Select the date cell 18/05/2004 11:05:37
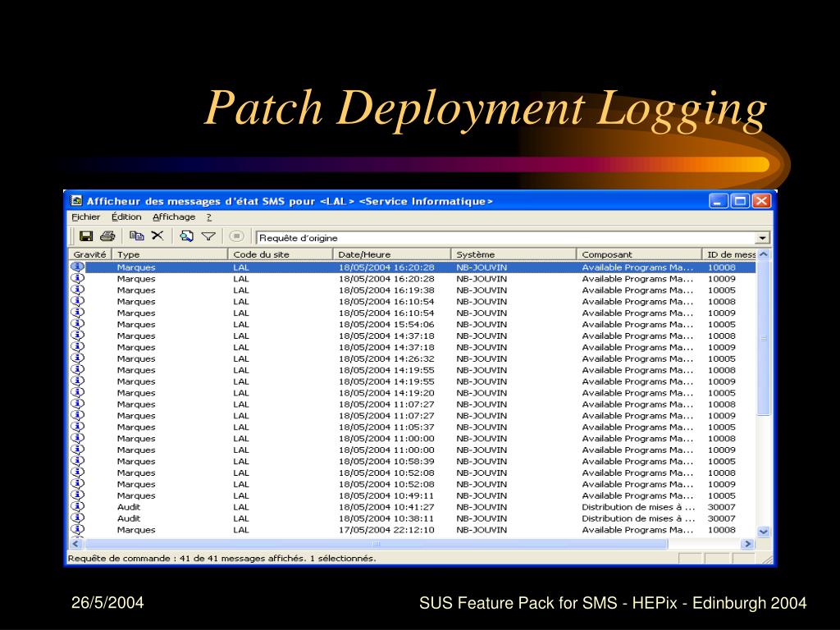This screenshot has width=840, height=630. 386,427
